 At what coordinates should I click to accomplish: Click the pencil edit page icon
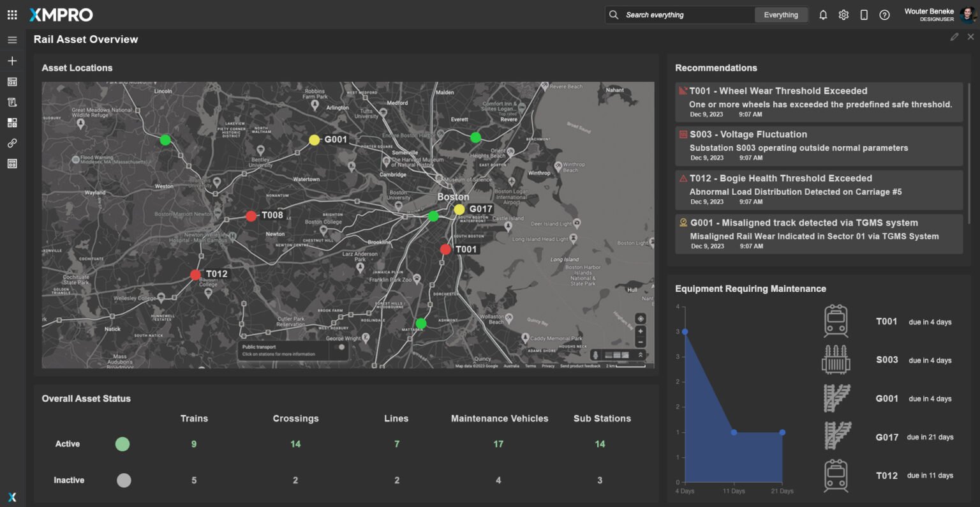coord(954,37)
